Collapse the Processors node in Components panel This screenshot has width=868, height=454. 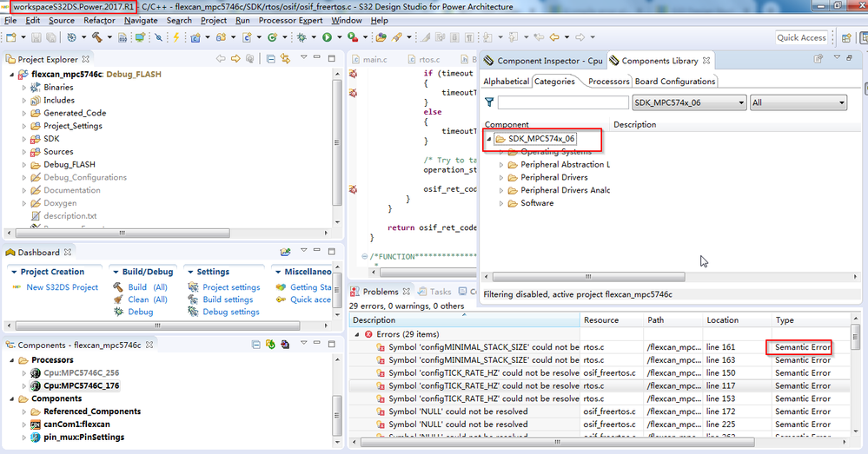[11, 360]
